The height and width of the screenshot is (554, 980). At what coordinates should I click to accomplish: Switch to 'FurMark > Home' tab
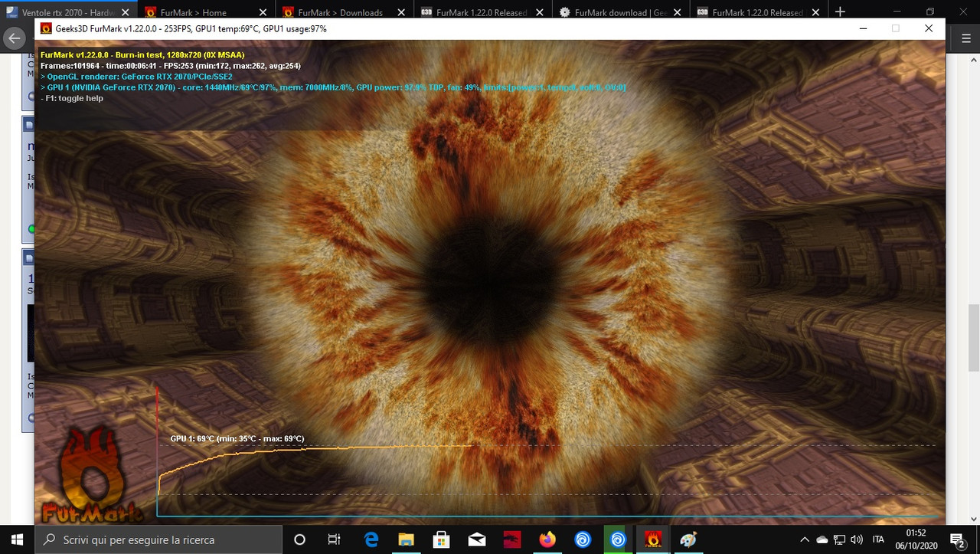click(207, 12)
